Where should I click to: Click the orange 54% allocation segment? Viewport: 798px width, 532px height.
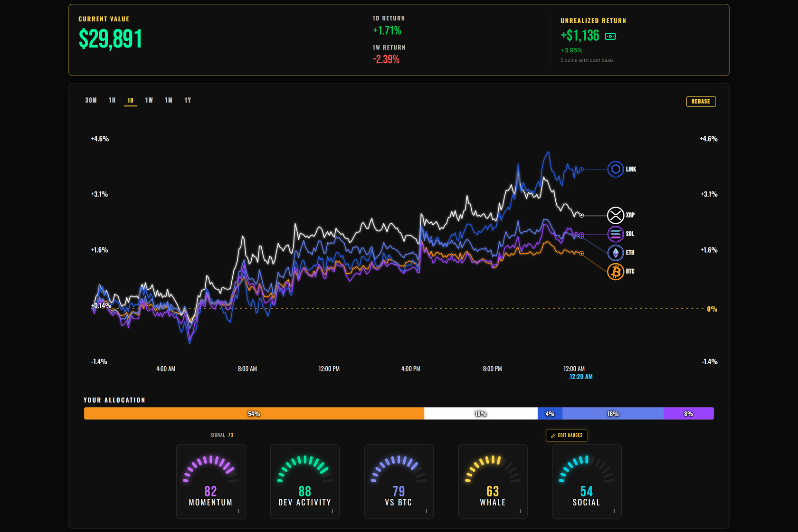[x=254, y=414]
